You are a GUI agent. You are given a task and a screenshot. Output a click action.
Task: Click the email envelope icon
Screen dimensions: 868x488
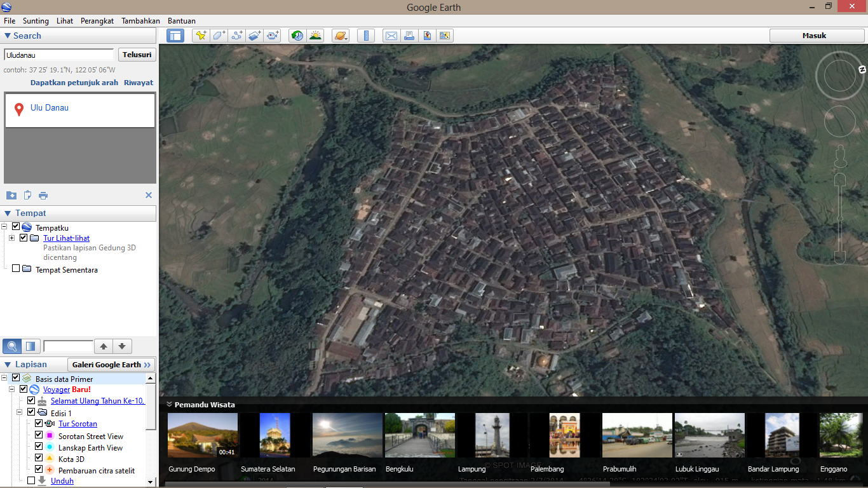(x=391, y=36)
